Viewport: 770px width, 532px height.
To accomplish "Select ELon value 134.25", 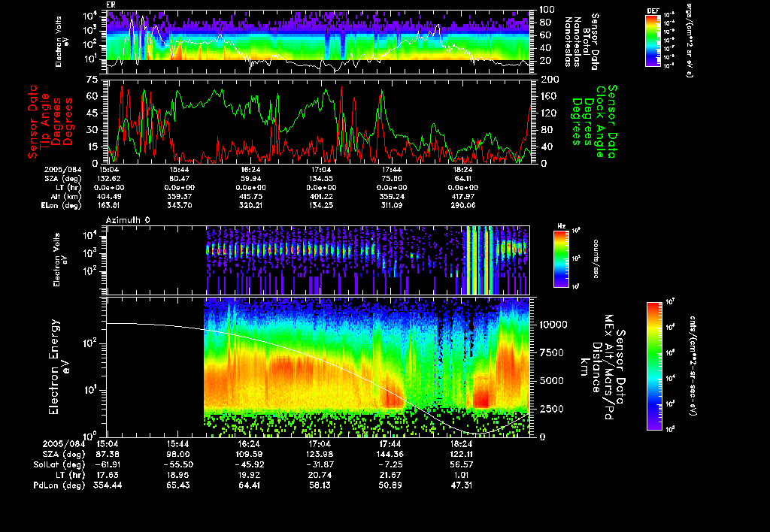I will pos(321,206).
